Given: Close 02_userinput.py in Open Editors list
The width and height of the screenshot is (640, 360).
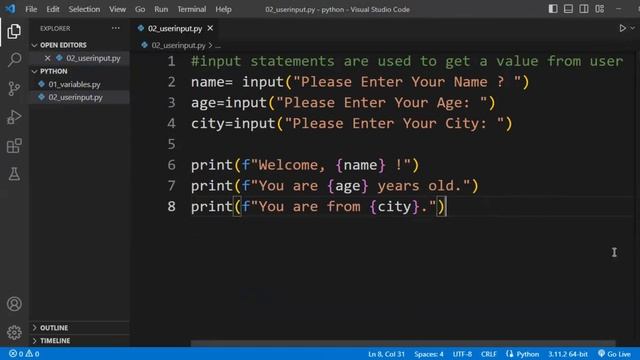Looking at the screenshot, I should [47, 58].
